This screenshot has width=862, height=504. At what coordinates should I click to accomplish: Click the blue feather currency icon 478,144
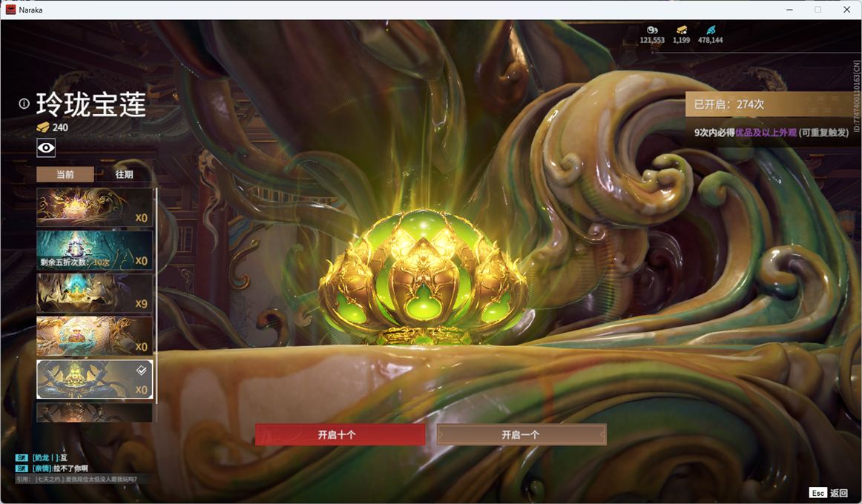(710, 30)
